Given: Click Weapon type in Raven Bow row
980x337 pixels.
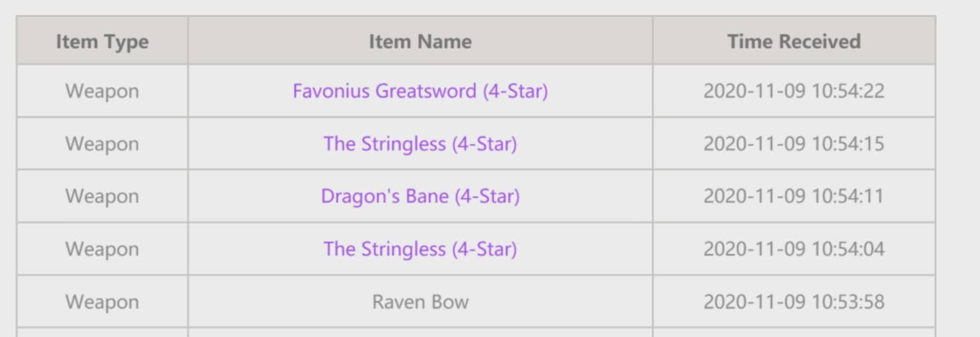Looking at the screenshot, I should pyautogui.click(x=102, y=302).
